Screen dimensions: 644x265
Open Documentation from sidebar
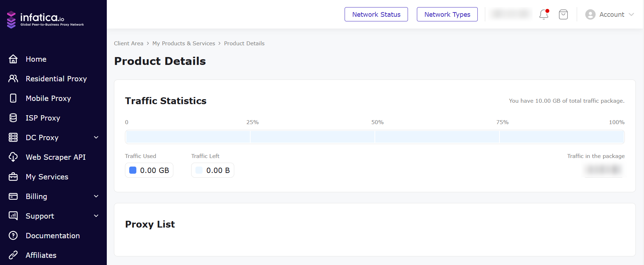(53, 235)
